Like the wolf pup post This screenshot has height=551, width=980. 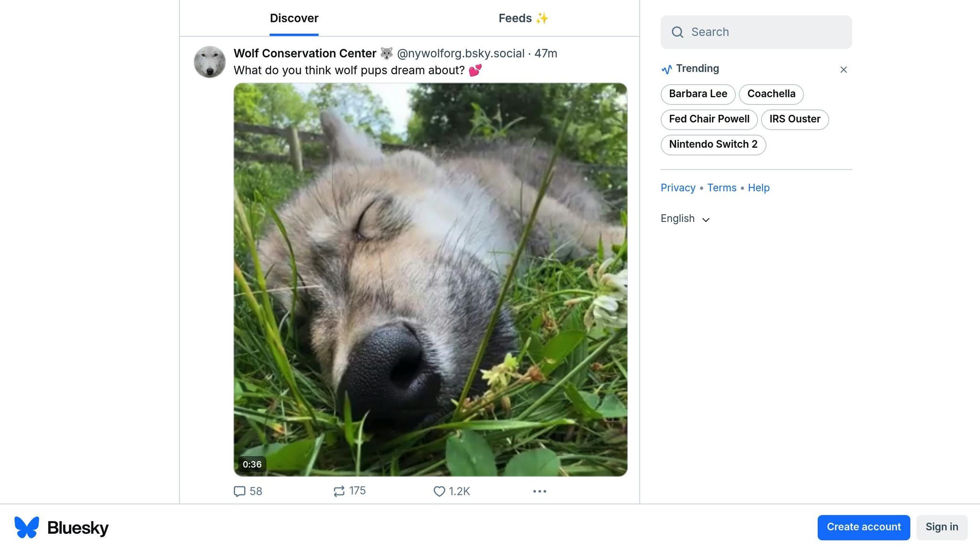coord(439,491)
